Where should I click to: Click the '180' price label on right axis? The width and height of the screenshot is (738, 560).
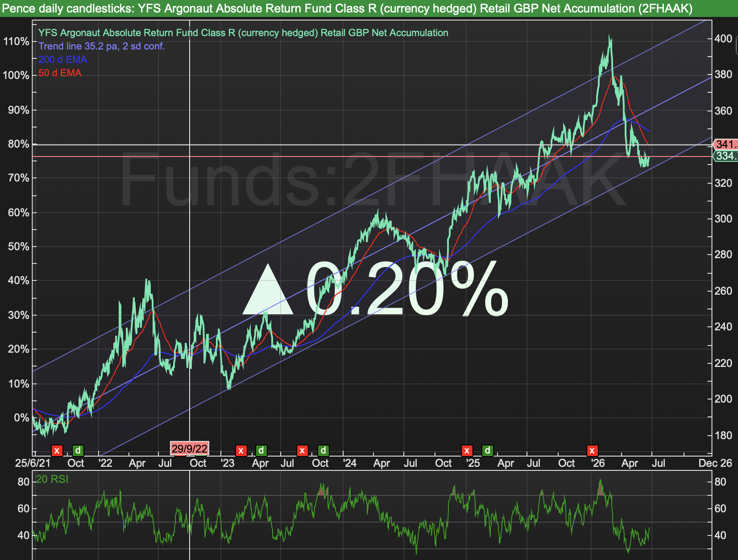pos(723,436)
